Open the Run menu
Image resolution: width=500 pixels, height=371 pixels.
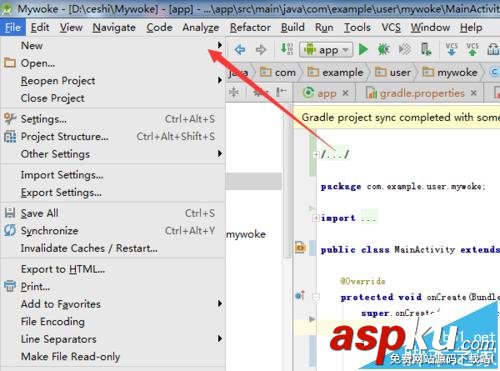pos(324,27)
